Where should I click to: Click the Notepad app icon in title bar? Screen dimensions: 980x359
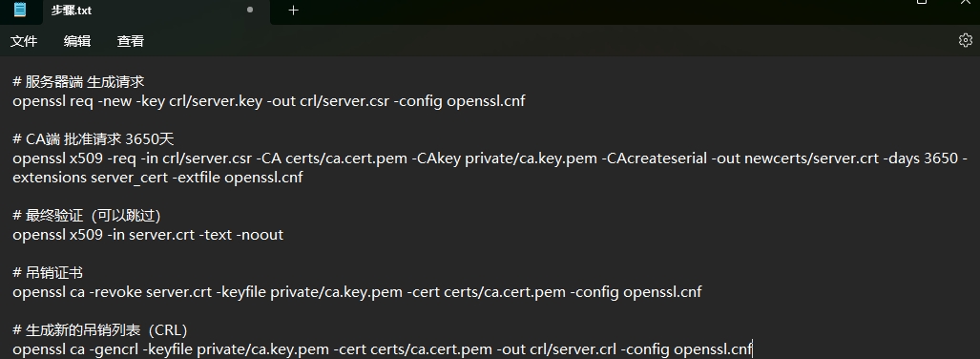pos(20,10)
